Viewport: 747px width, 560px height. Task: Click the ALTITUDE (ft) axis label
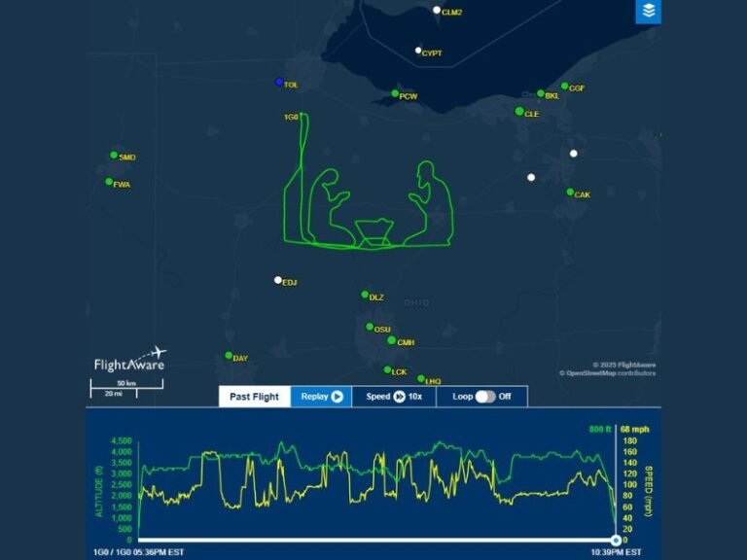click(x=99, y=491)
